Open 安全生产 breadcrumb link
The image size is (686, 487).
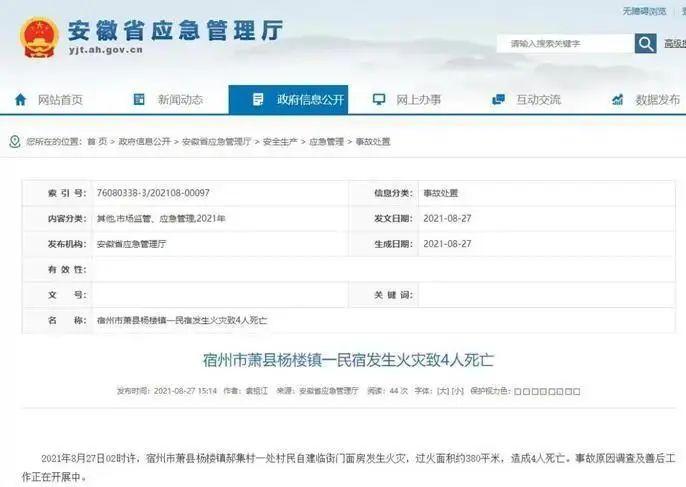[281, 142]
